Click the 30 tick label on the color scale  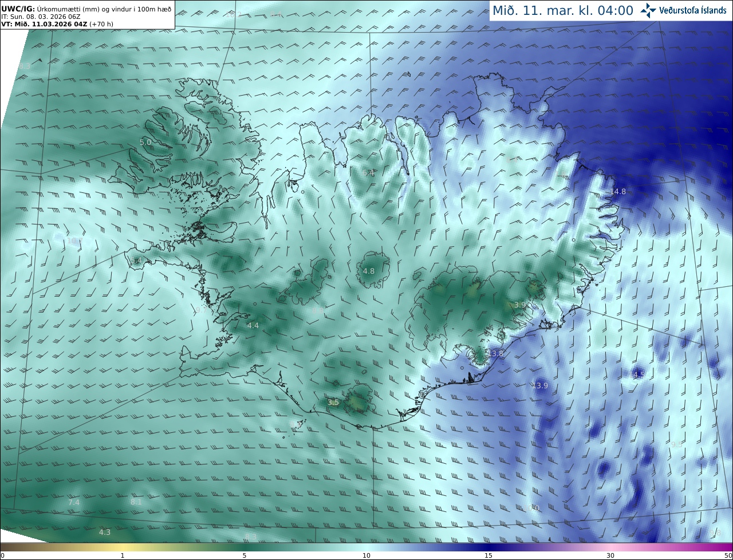click(x=610, y=555)
